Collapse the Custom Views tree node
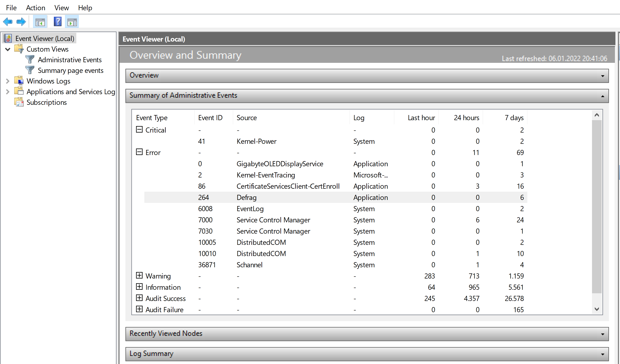This screenshot has height=364, width=620. pyautogui.click(x=8, y=49)
